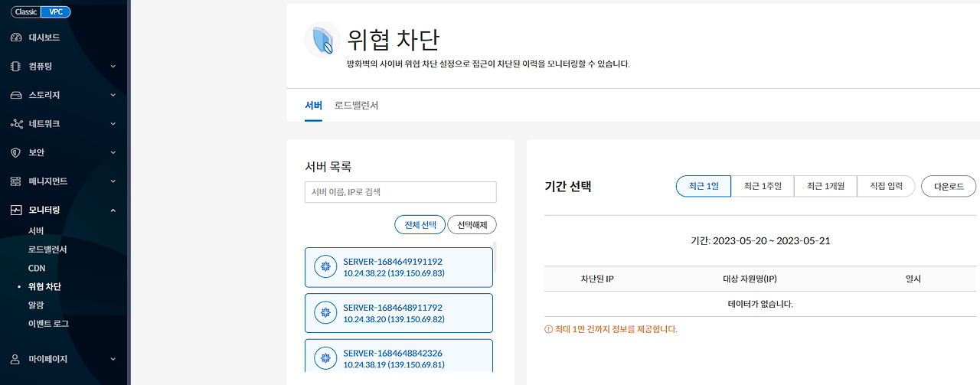Collapse the 모니터링 menu chevron
Screen dimensions: 980x385
tap(113, 210)
